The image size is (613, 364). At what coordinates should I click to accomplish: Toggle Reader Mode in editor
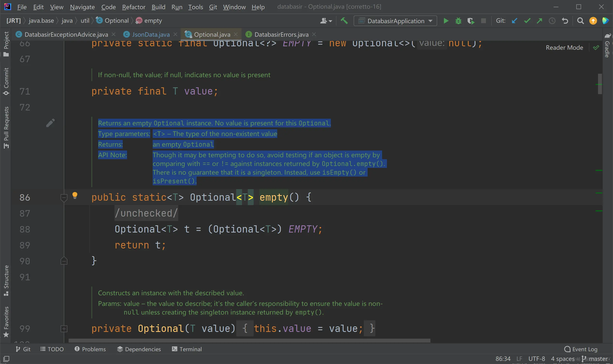pyautogui.click(x=564, y=48)
